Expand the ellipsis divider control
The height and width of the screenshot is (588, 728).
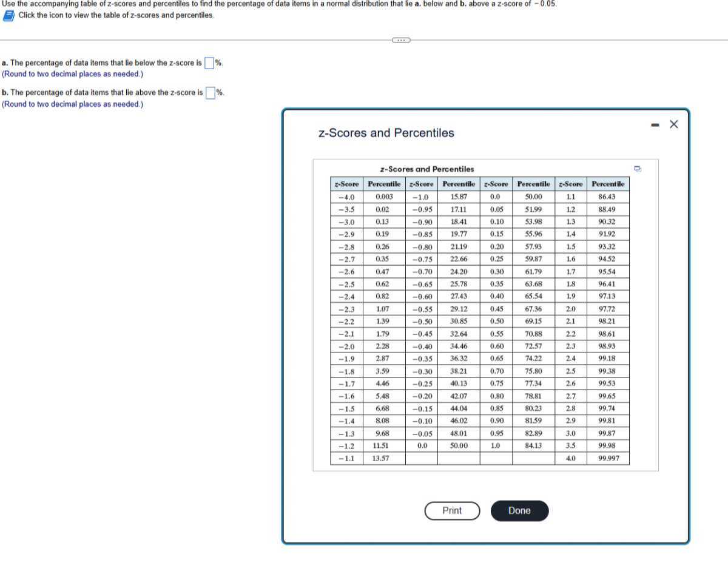tap(400, 39)
